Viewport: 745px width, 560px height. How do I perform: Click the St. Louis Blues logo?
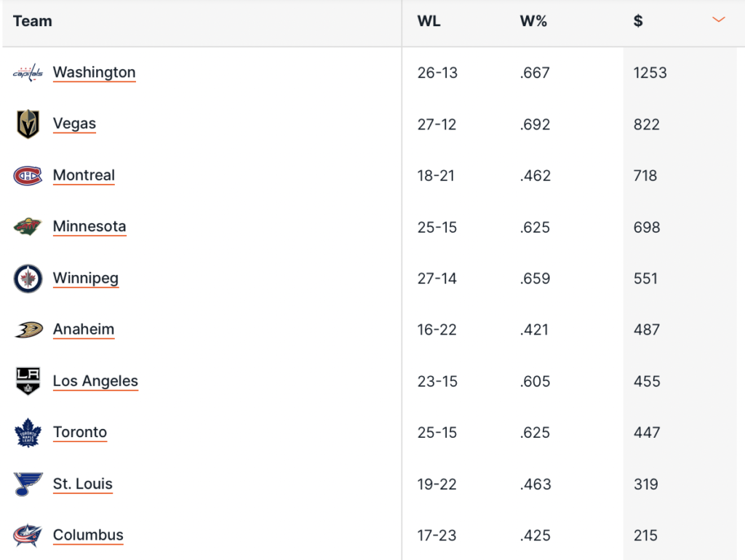(28, 484)
